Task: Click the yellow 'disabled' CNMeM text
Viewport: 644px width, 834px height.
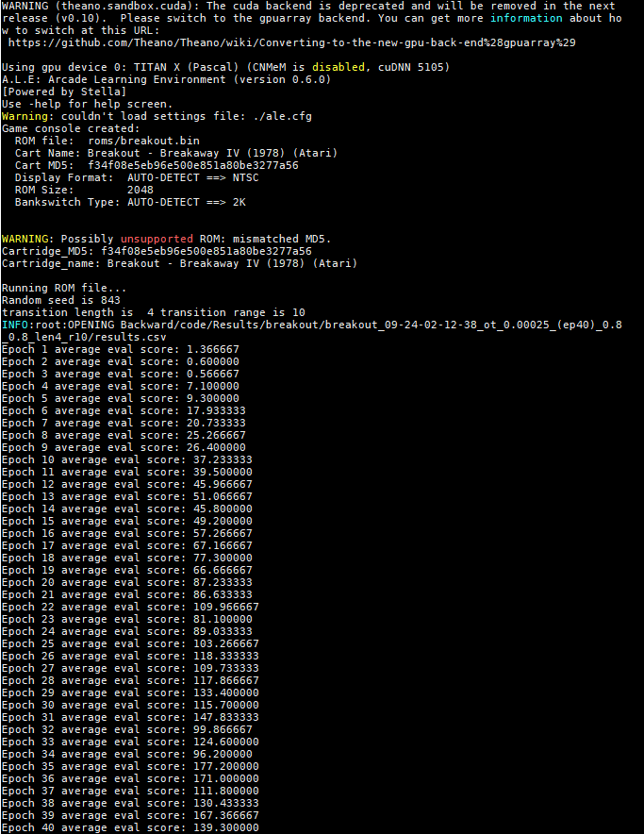Action: pos(339,67)
